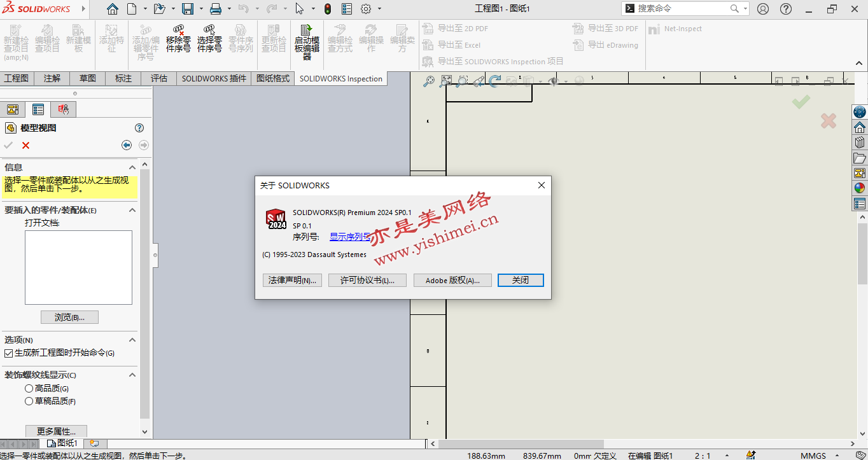
Task: Click the 关闭 button in About dialog
Action: coord(521,280)
